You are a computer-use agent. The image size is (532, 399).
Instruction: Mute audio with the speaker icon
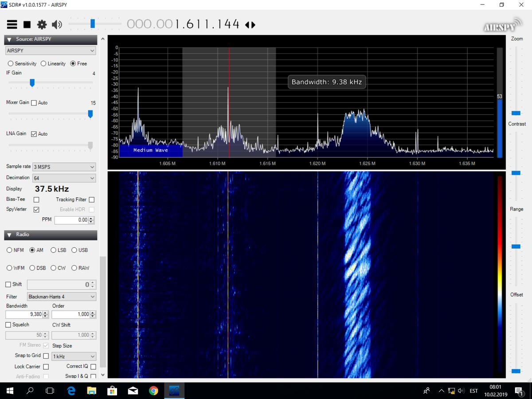(x=57, y=24)
